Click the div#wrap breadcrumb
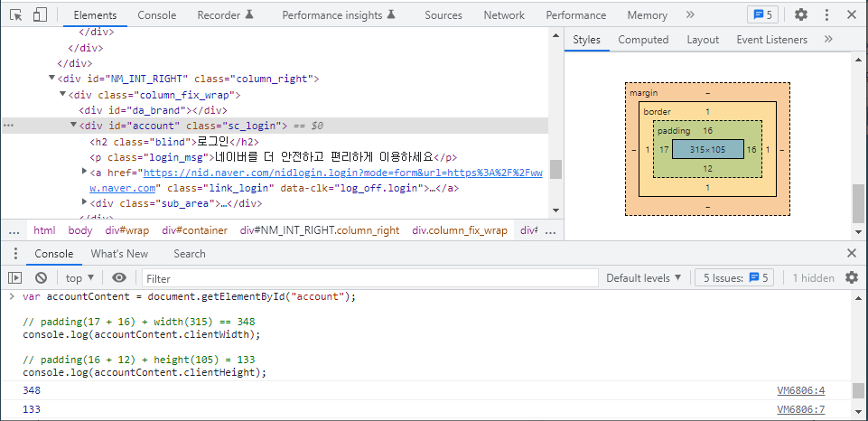This screenshot has height=421, width=868. point(127,230)
